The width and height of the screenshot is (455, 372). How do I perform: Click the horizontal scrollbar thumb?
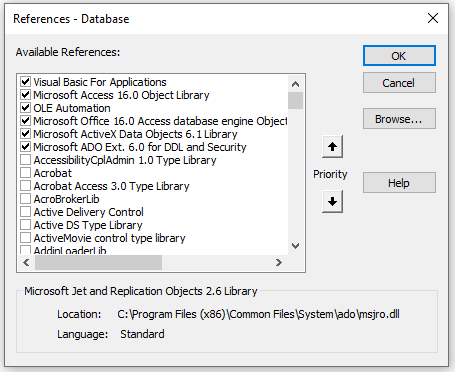(x=98, y=263)
